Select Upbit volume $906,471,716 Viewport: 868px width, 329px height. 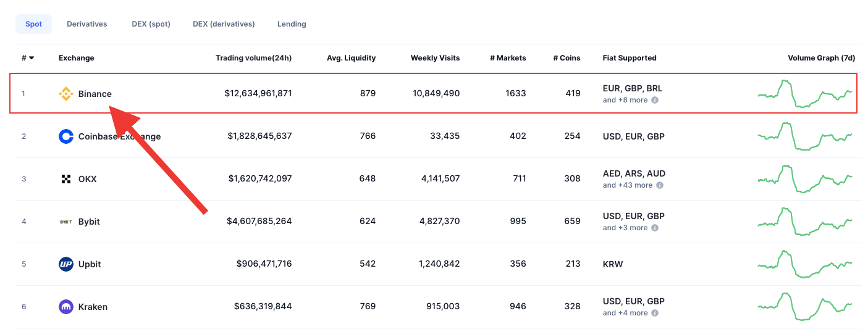coord(264,264)
